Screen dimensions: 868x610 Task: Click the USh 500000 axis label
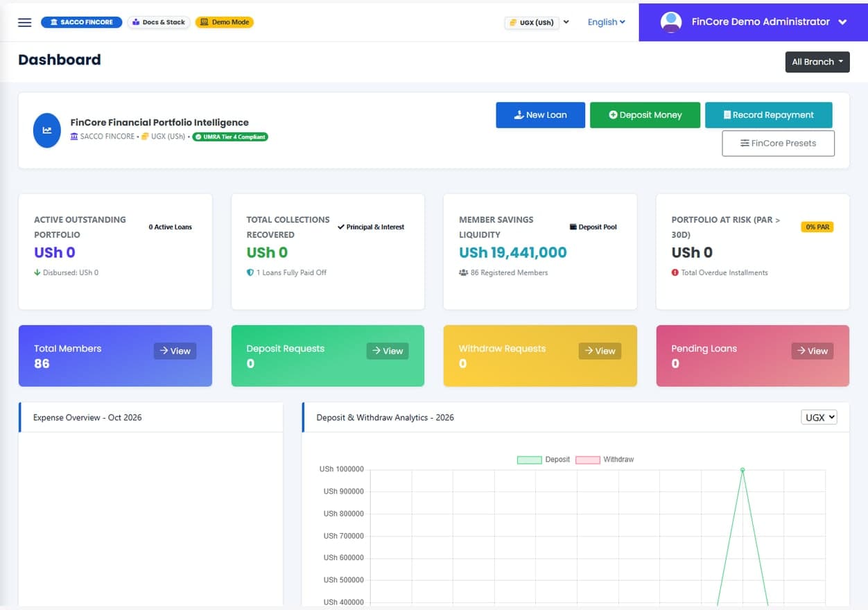(343, 580)
